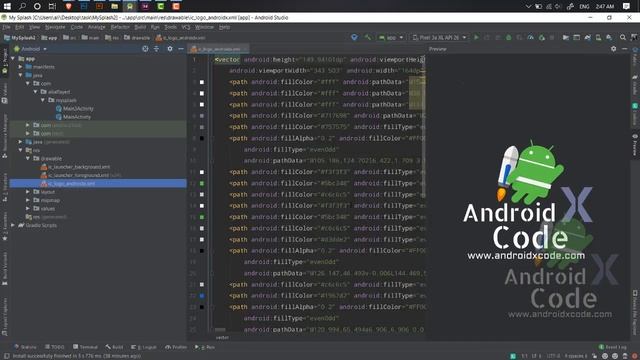Open AVD Manager phone icon in toolbar
Screen dimensions: 640x360
[x=598, y=38]
